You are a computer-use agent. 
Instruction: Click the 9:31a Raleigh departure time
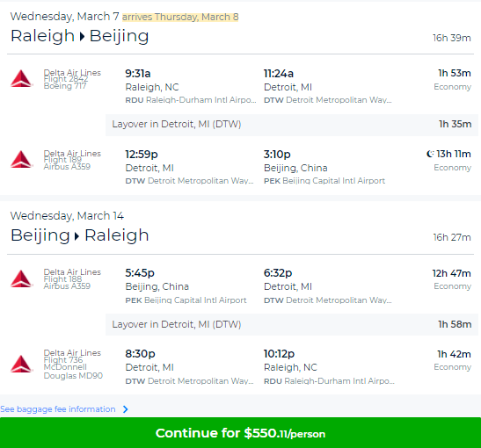point(138,74)
